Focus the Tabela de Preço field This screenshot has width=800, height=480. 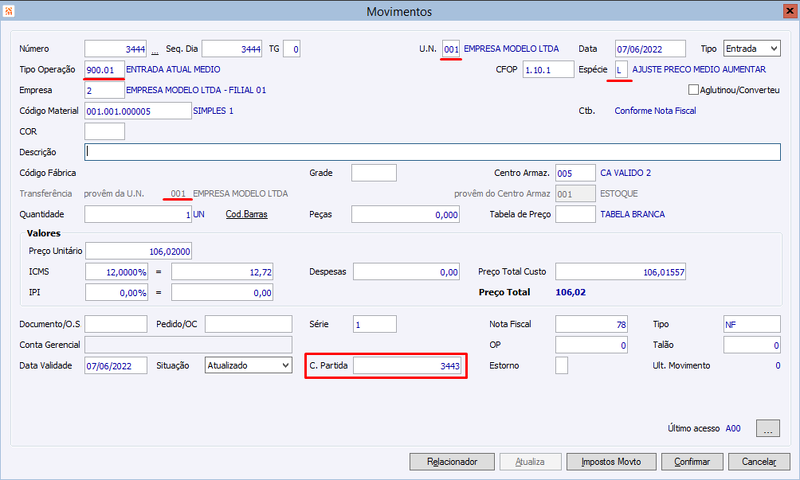[x=575, y=214]
